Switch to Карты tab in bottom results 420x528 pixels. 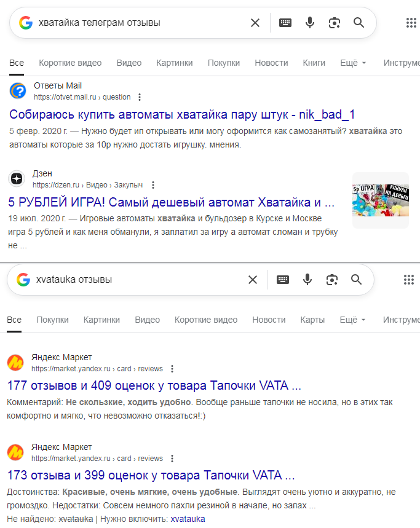312,320
